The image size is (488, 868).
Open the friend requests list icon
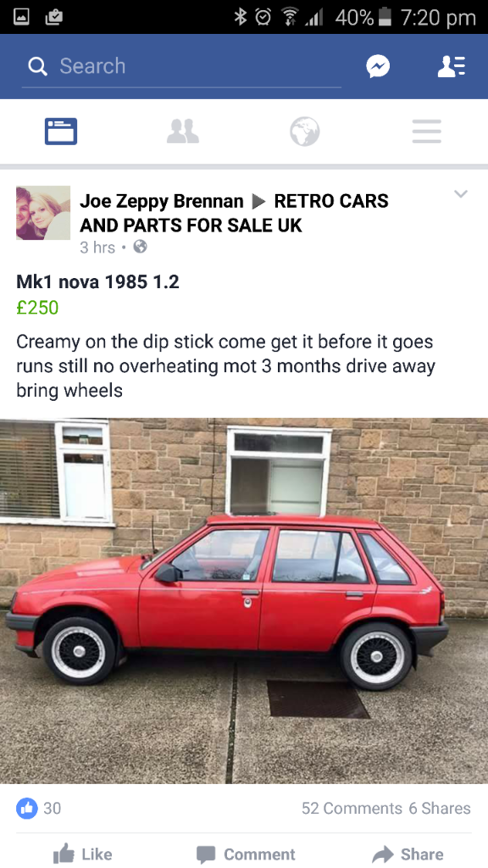(452, 66)
